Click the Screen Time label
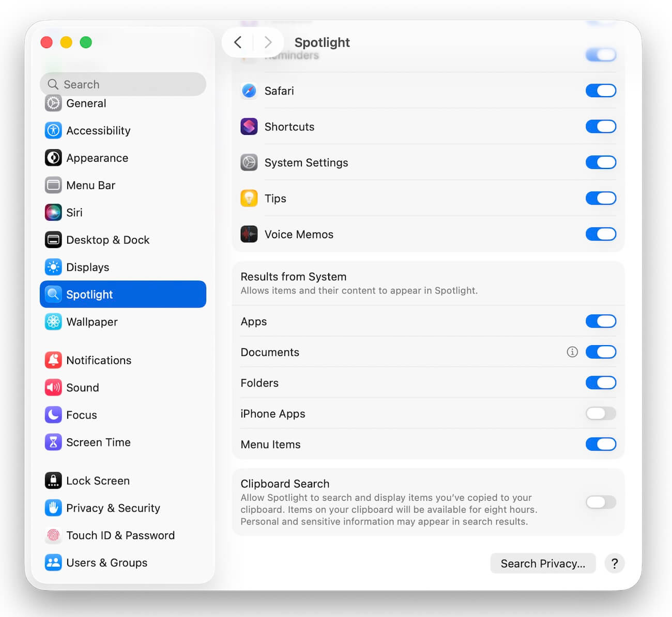 pos(98,442)
